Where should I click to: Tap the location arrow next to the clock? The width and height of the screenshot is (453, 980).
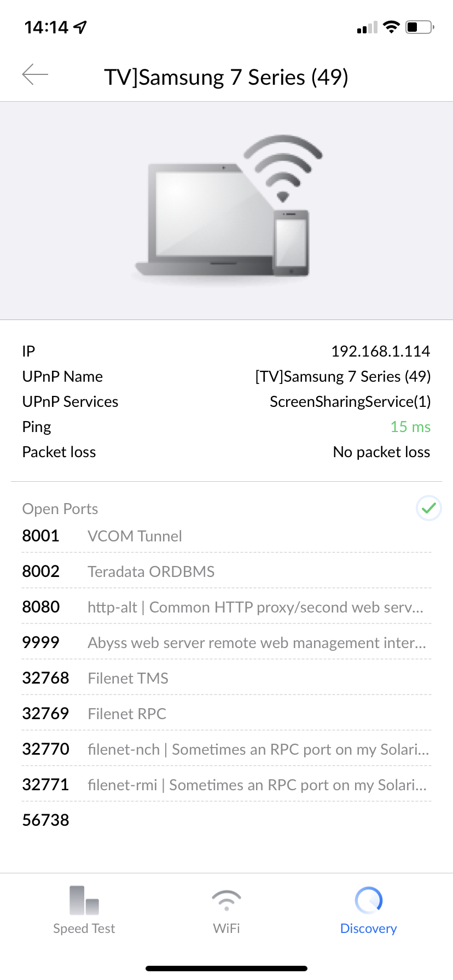point(80,26)
